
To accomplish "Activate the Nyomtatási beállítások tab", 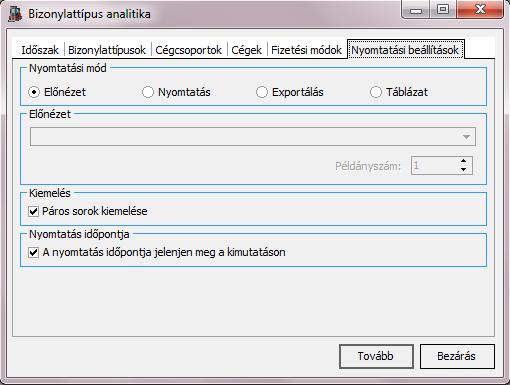I will (405, 50).
